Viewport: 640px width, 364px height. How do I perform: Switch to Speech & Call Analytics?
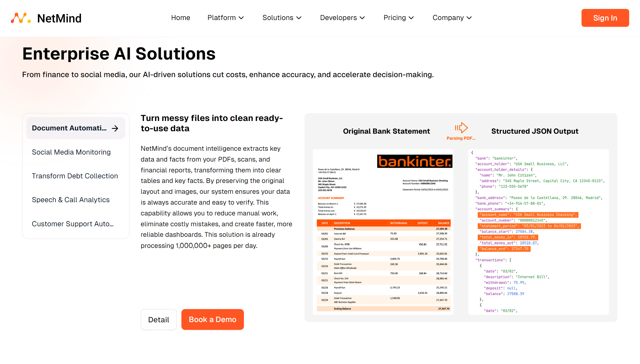coord(71,200)
